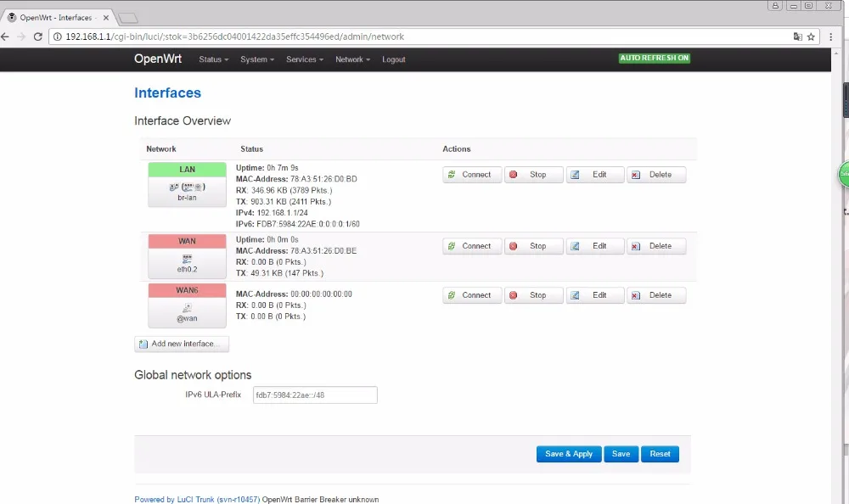Stop the LAN interface
The width and height of the screenshot is (849, 504).
(x=533, y=174)
